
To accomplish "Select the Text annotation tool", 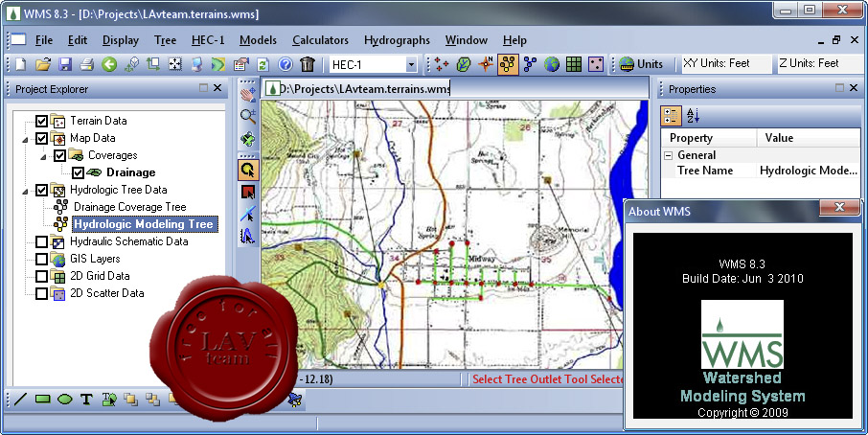I will point(86,399).
